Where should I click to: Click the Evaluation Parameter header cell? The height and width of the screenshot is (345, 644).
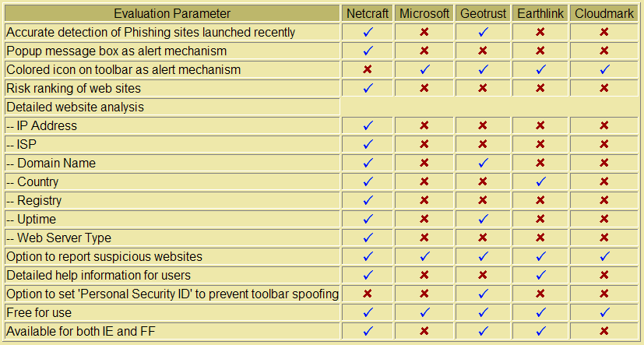click(172, 13)
